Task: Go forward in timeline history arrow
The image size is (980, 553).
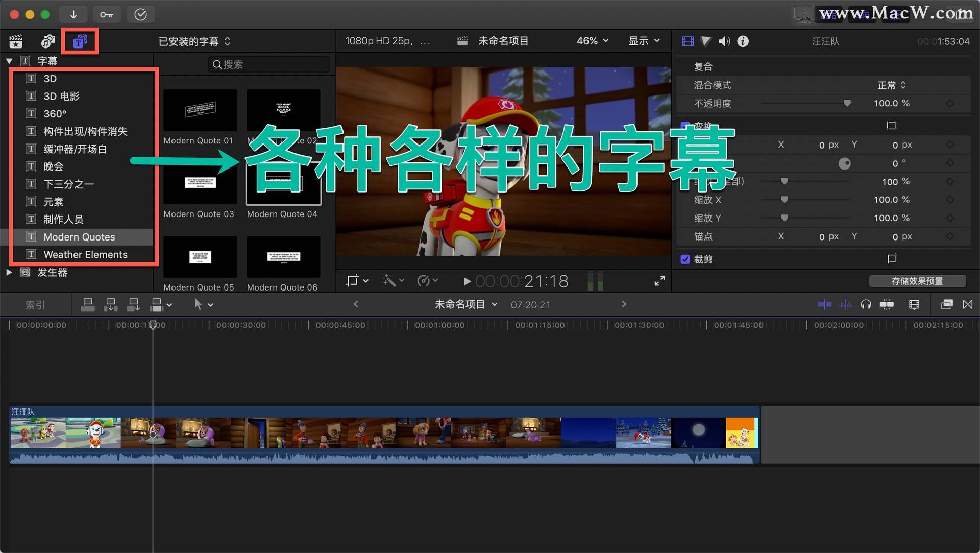Action: click(624, 304)
